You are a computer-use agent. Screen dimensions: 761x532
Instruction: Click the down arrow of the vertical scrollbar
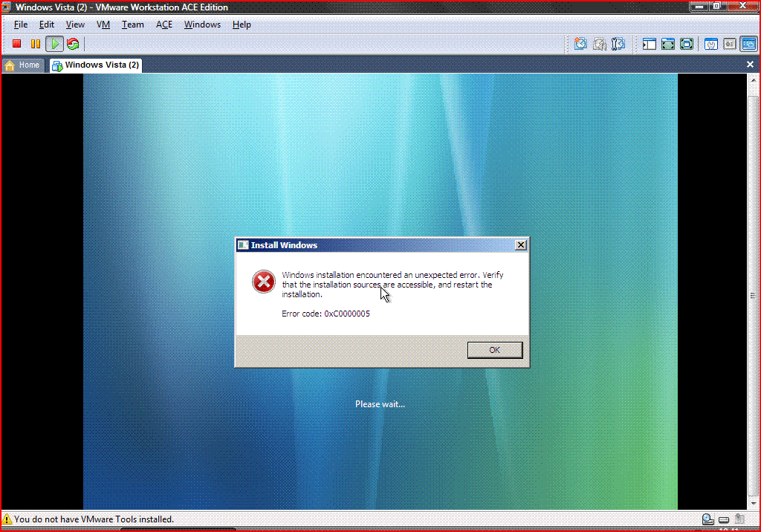click(754, 503)
